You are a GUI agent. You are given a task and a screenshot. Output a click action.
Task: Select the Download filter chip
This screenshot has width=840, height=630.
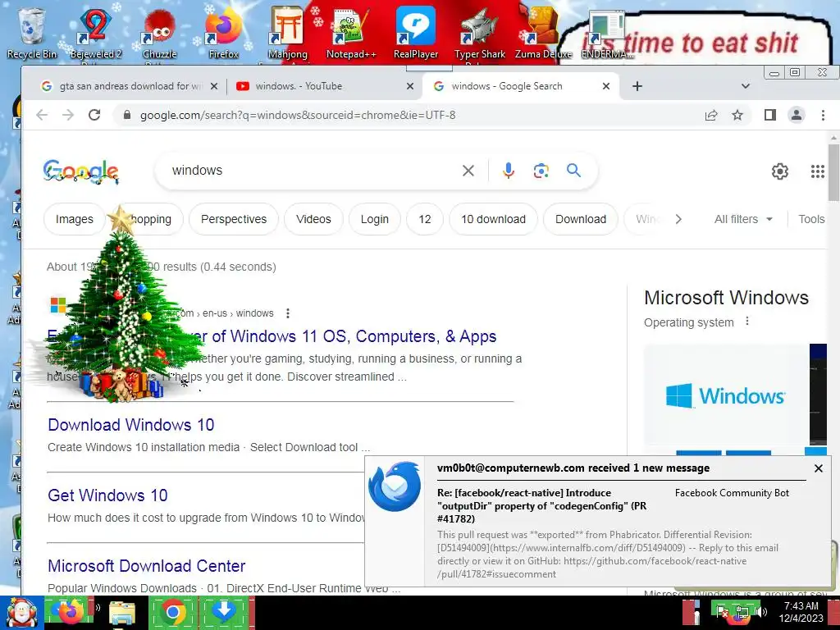coord(581,219)
